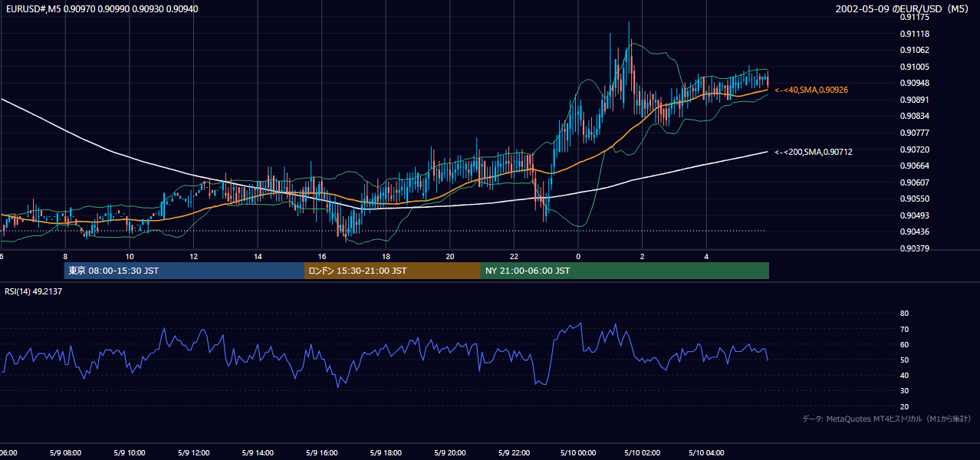This screenshot has width=980, height=460.
Task: Select the Tokyo 08:00-15:30 JST session bar
Action: click(x=184, y=271)
